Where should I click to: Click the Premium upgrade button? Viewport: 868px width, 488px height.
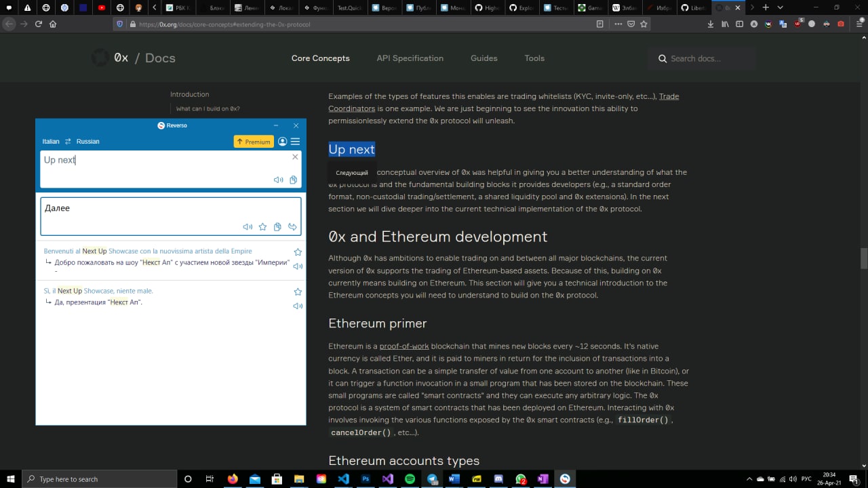coord(254,142)
